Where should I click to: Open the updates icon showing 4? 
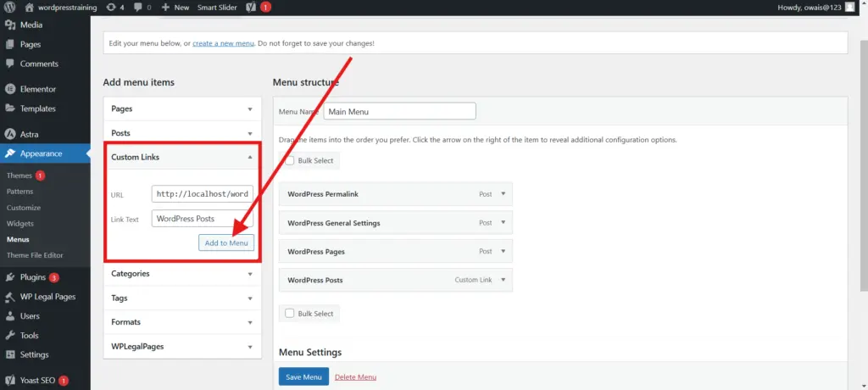click(x=111, y=7)
